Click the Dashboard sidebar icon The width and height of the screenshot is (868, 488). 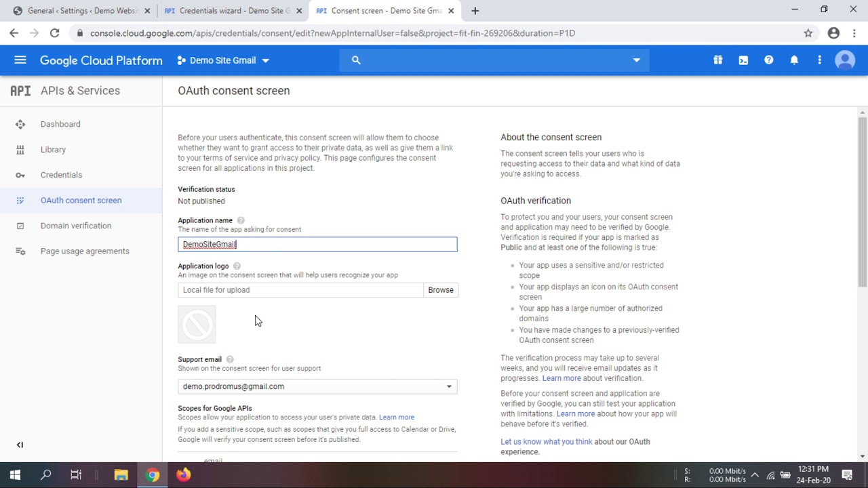coord(20,124)
